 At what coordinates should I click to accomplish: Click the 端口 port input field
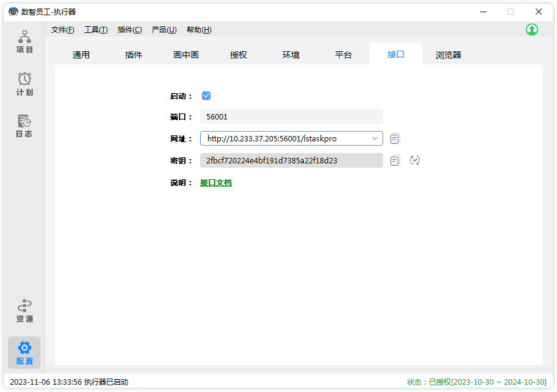(x=291, y=116)
